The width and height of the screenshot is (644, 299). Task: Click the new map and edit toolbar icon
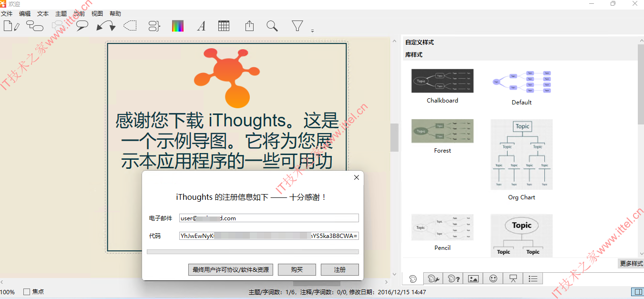tap(11, 26)
